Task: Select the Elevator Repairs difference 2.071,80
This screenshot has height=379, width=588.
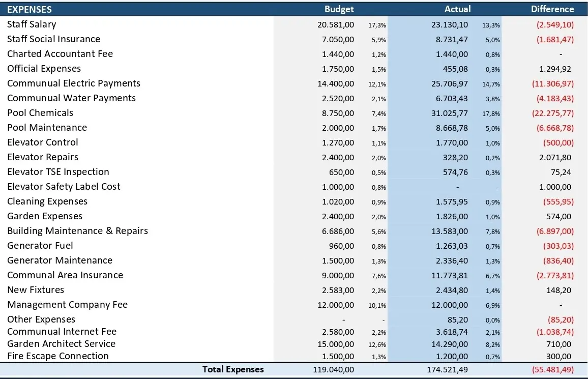Action: coord(555,158)
